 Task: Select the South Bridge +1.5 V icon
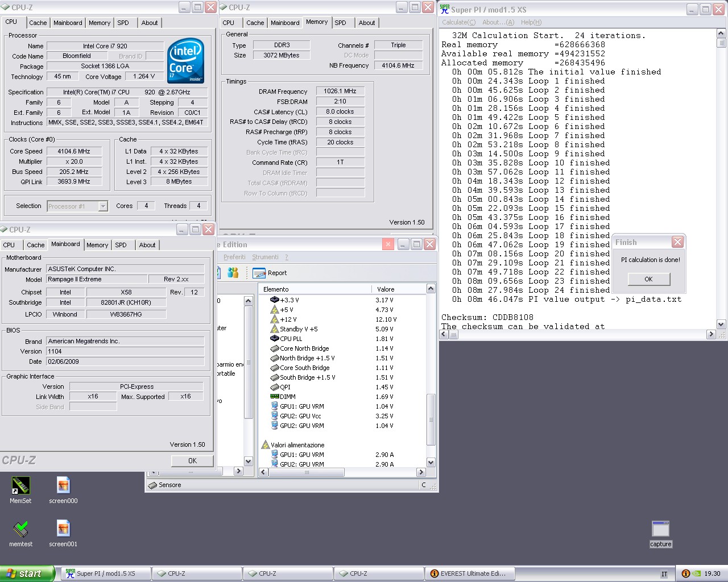274,377
